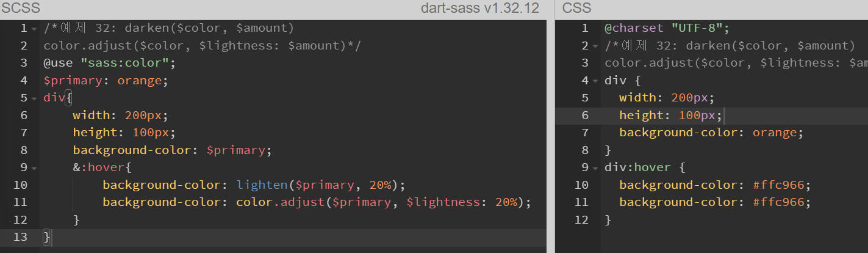This screenshot has width=868, height=253.
Task: Click SCSS line 2 'color.adjust($color, $lightness: $amount)*/'
Action: (x=203, y=46)
